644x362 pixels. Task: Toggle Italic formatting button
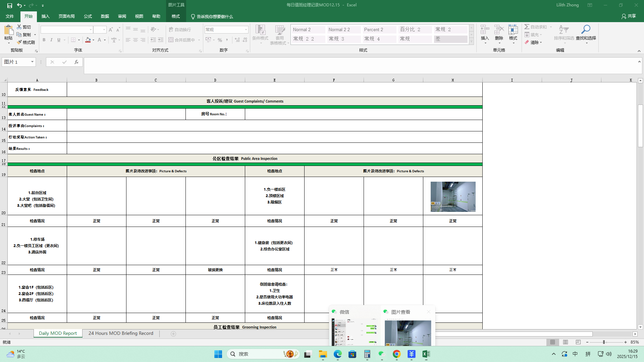(51, 40)
